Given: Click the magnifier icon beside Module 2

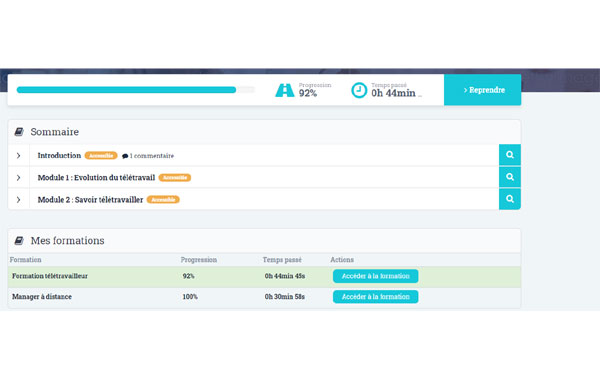Looking at the screenshot, I should pyautogui.click(x=510, y=199).
